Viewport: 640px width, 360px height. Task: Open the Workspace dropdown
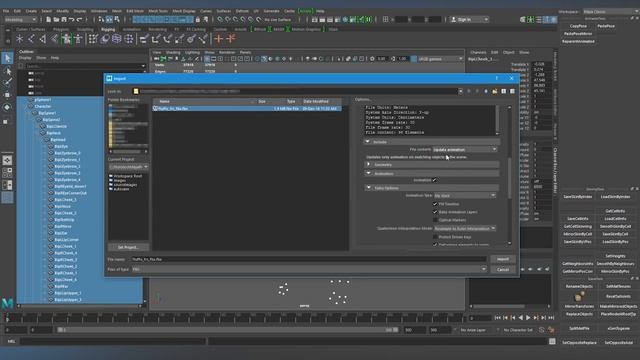coord(611,12)
